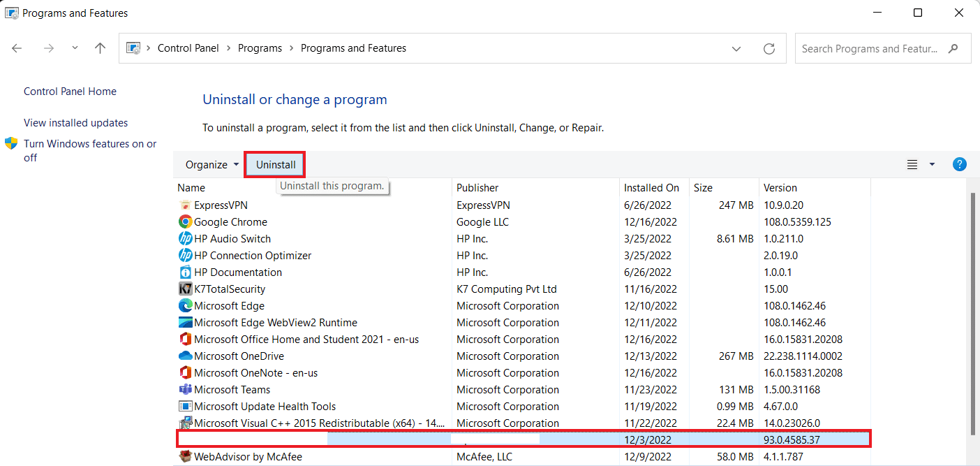Select the HP Documentation program name
The width and height of the screenshot is (980, 466).
tap(238, 272)
